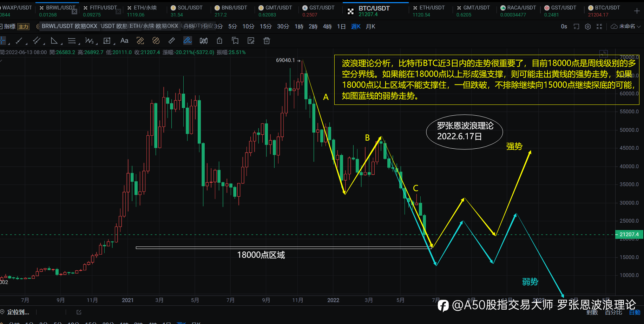This screenshot has height=324, width=644.
Task: Expand the triangle tool options arrow
Action: coord(61,43)
